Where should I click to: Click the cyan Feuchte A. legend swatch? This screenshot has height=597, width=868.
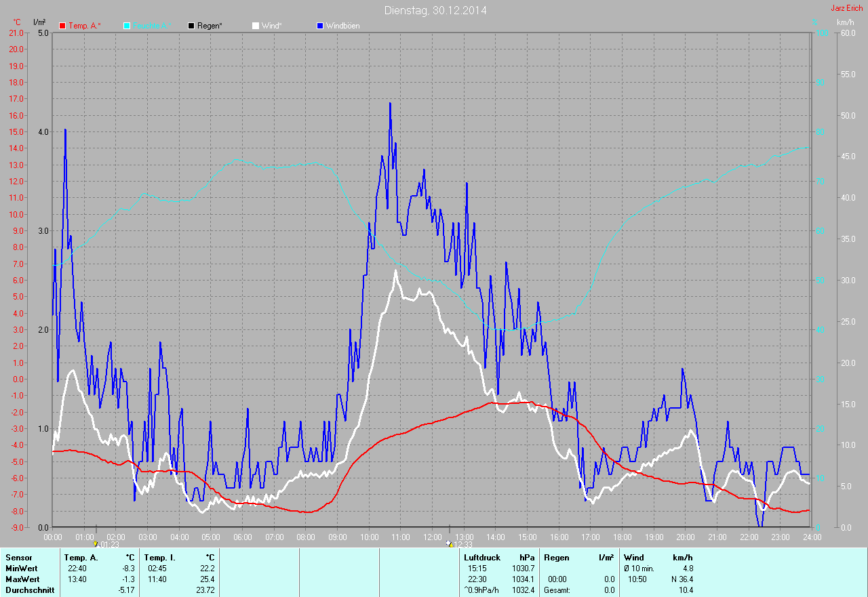[127, 26]
